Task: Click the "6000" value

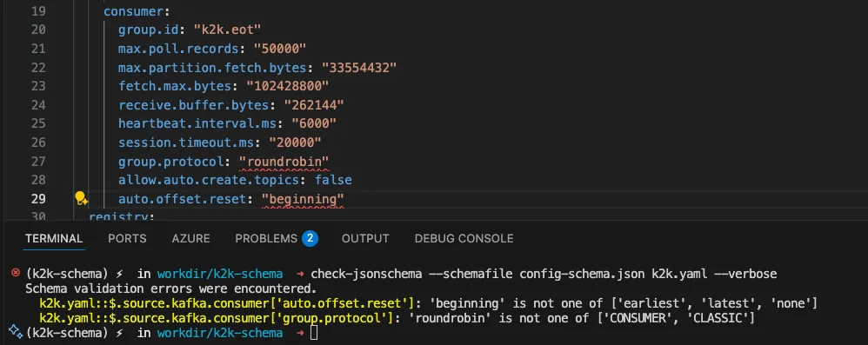Action: (x=313, y=123)
